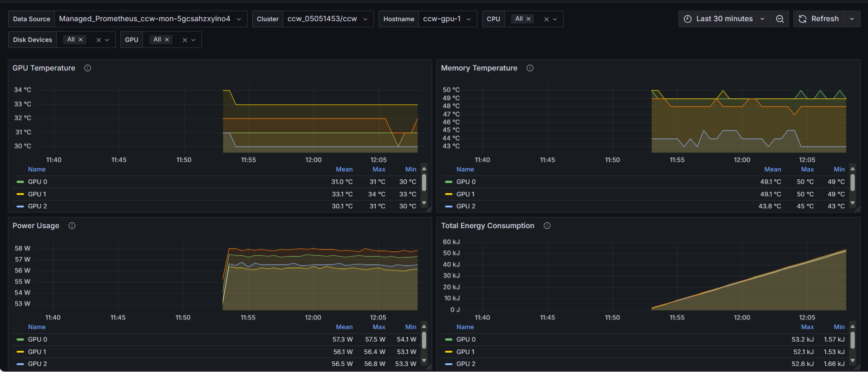Open the Last 30 minutes time picker
Viewport: 868px width, 372px height.
724,19
